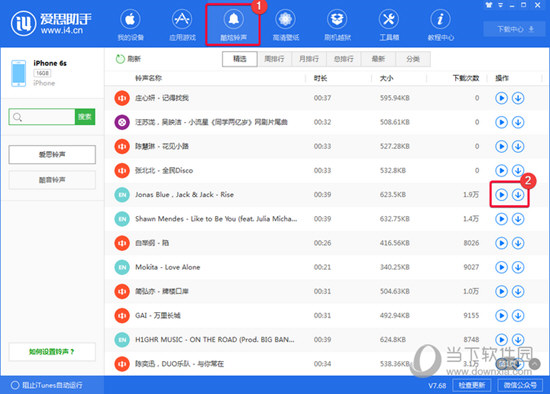Screen dimensions: 550x394
Task: Click the 微信公众号 button
Action: coord(520,385)
